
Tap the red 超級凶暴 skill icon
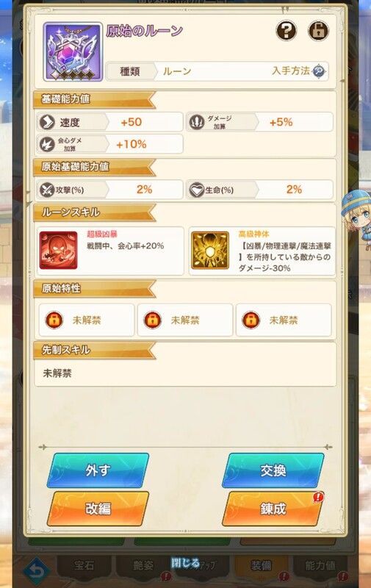(x=59, y=250)
